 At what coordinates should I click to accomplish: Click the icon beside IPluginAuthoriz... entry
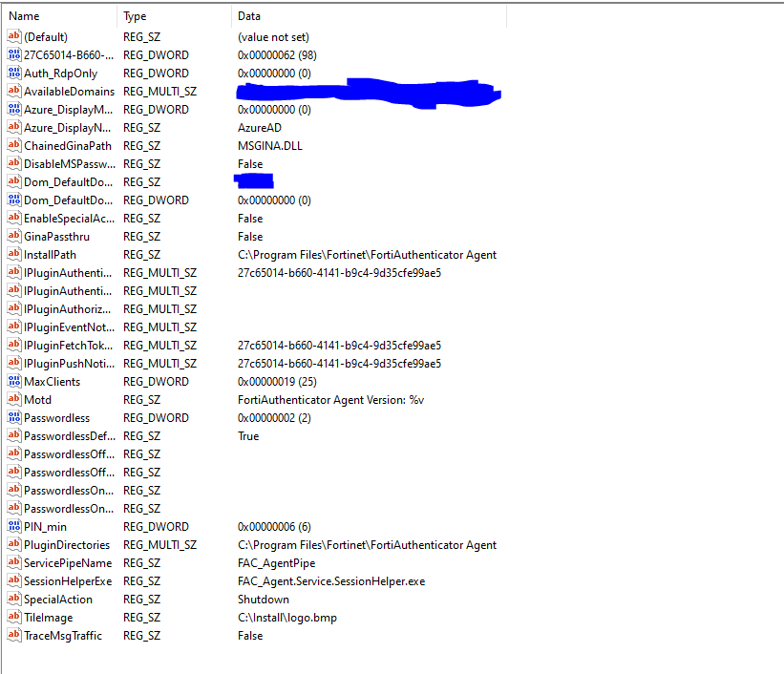pyautogui.click(x=14, y=308)
